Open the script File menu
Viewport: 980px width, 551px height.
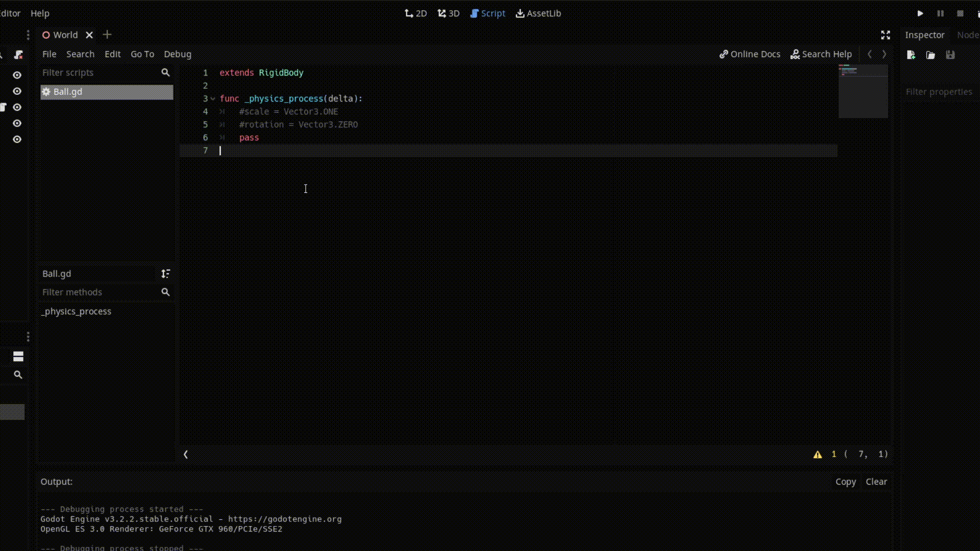tap(49, 54)
